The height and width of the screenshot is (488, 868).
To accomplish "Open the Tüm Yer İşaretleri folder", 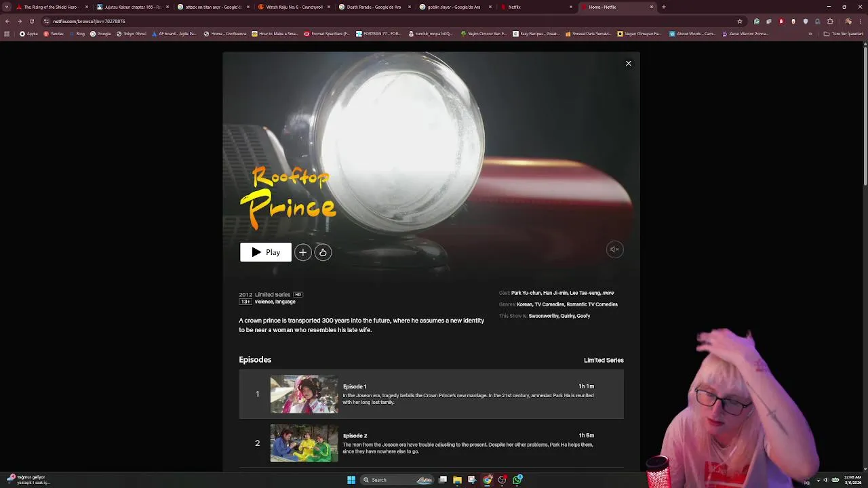I will point(844,34).
